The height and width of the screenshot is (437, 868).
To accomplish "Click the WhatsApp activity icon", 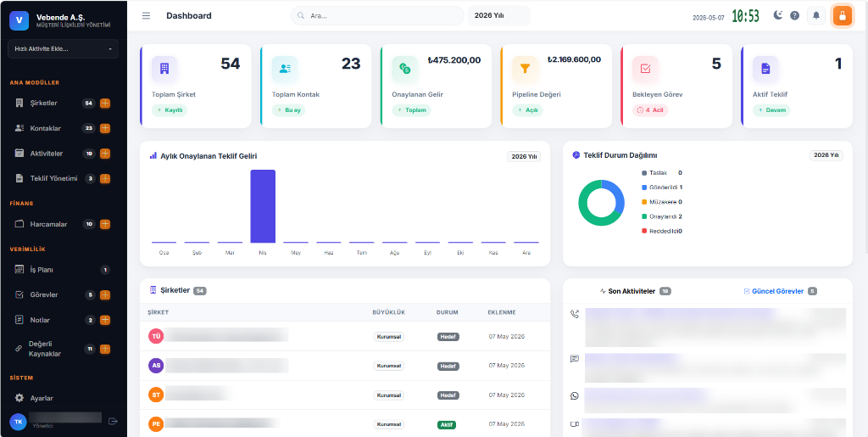I will click(575, 395).
